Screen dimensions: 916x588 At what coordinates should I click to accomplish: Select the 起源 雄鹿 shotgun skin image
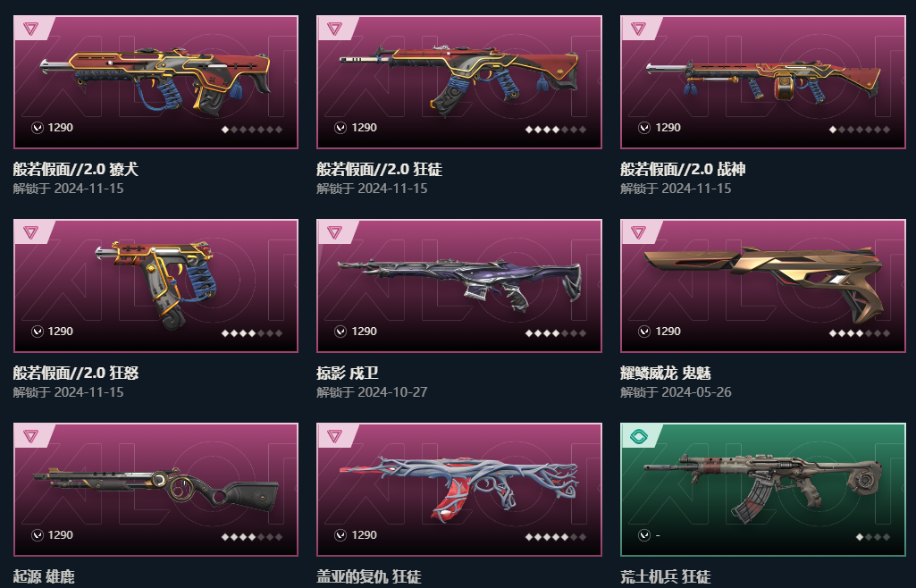[x=155, y=488]
